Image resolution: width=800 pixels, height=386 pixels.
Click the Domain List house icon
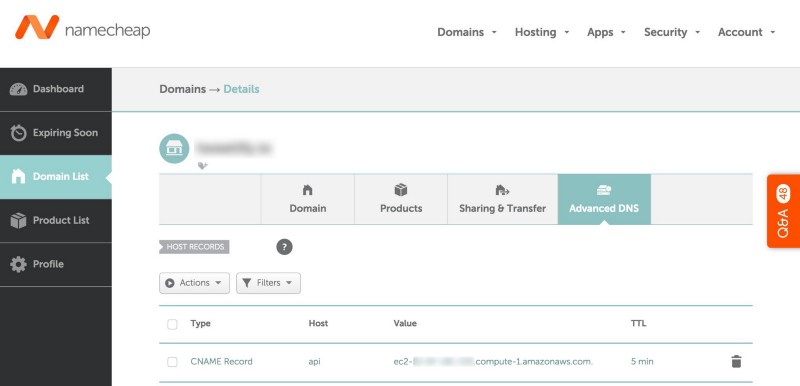[x=18, y=176]
